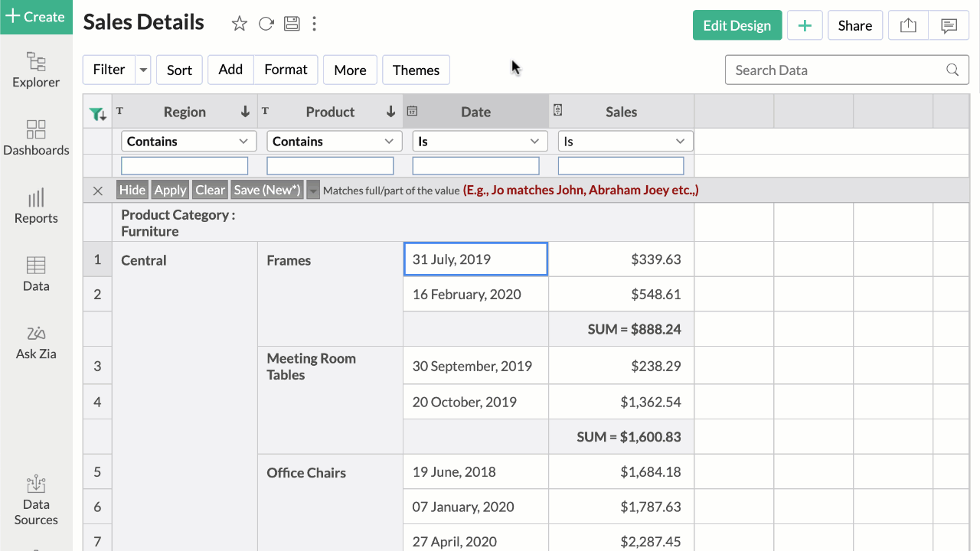Click the export icon next to Share
Viewport: 980px width, 551px height.
[x=908, y=25]
